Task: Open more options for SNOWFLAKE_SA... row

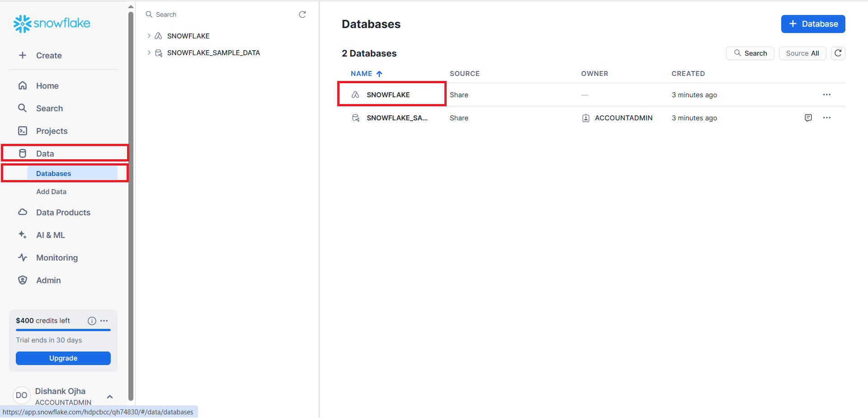Action: click(827, 118)
